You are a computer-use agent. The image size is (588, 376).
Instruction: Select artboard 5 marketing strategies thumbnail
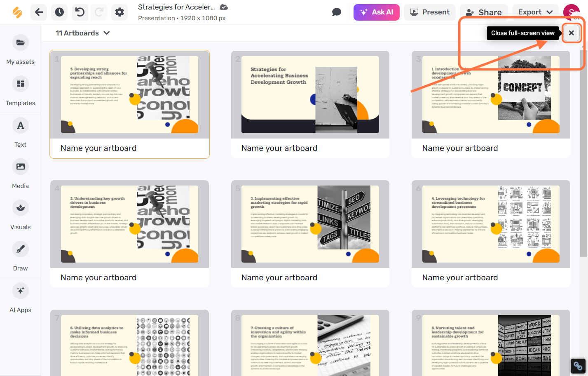310,224
